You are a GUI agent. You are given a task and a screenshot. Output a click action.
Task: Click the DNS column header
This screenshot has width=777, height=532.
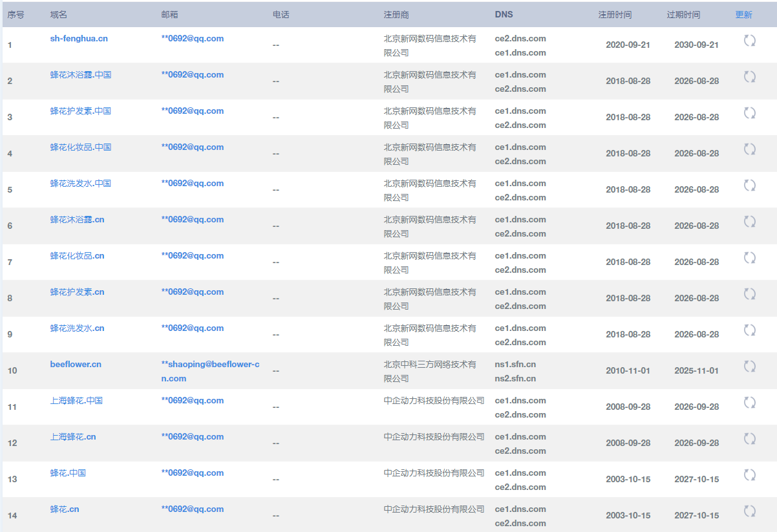coord(504,14)
